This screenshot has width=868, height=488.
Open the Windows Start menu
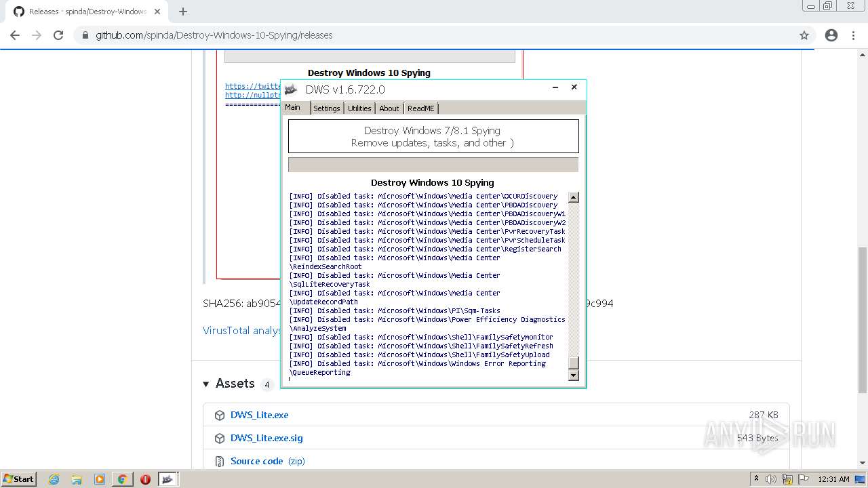coord(19,479)
